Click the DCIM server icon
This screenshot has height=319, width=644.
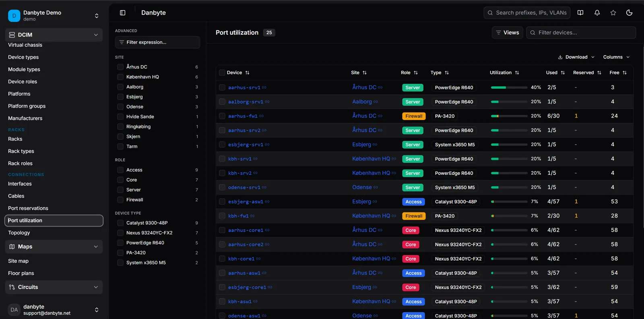[12, 35]
